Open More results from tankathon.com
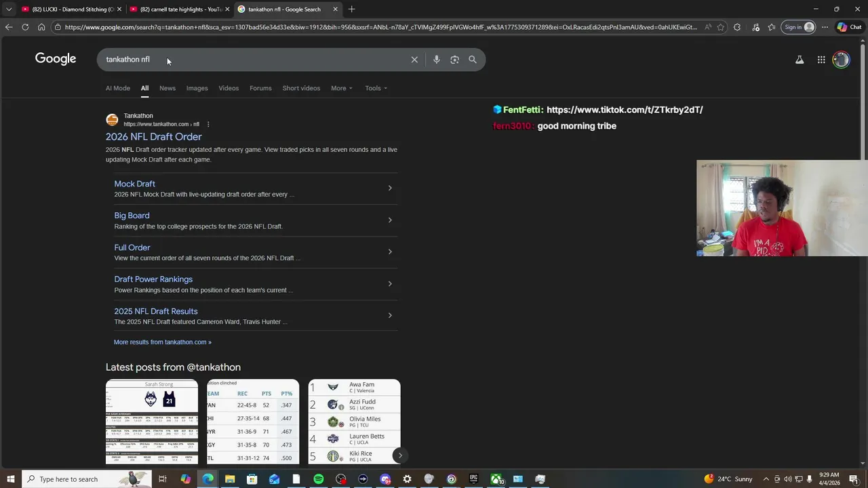The height and width of the screenshot is (488, 868). (x=163, y=342)
